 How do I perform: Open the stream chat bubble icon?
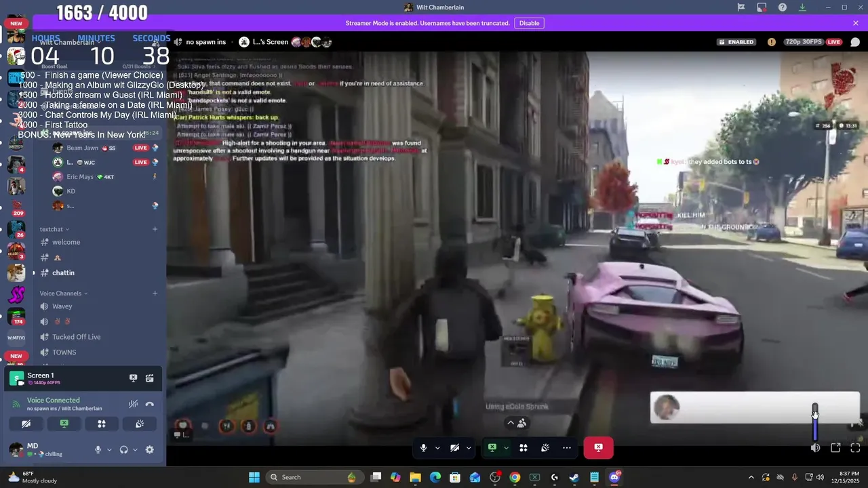[x=854, y=42]
